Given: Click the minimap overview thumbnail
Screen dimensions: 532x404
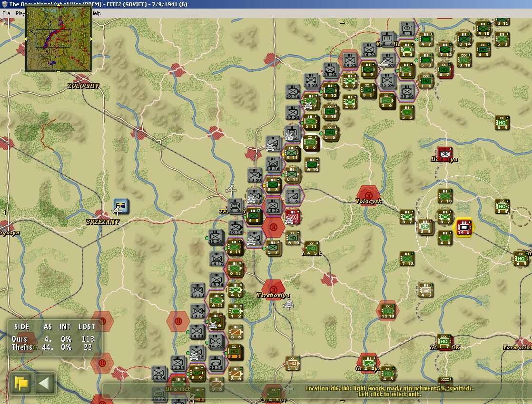Looking at the screenshot, I should (x=59, y=38).
